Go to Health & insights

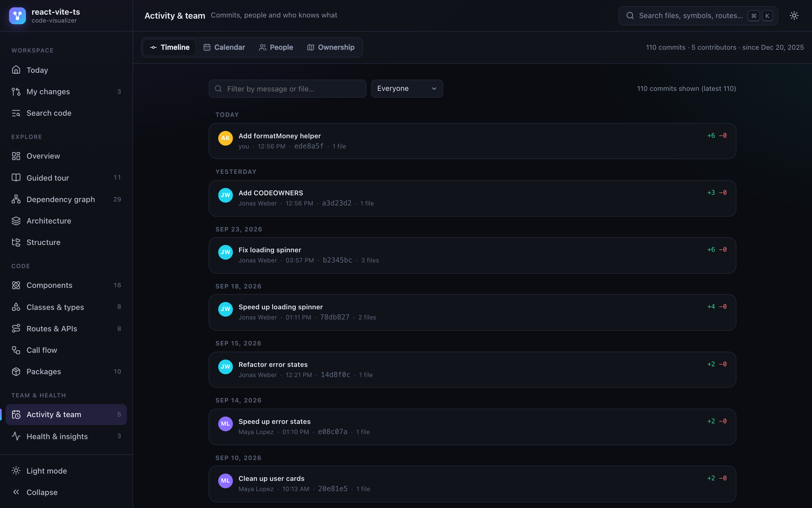pos(66,436)
